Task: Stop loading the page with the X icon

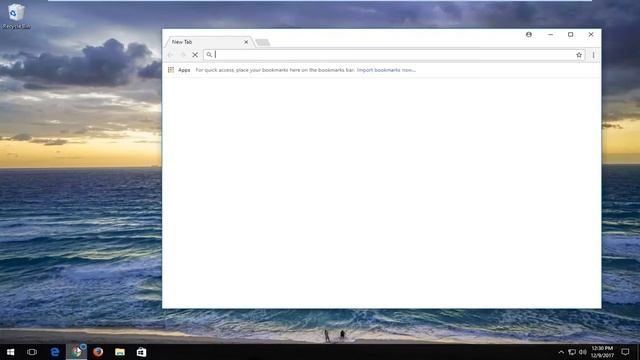Action: (x=195, y=55)
